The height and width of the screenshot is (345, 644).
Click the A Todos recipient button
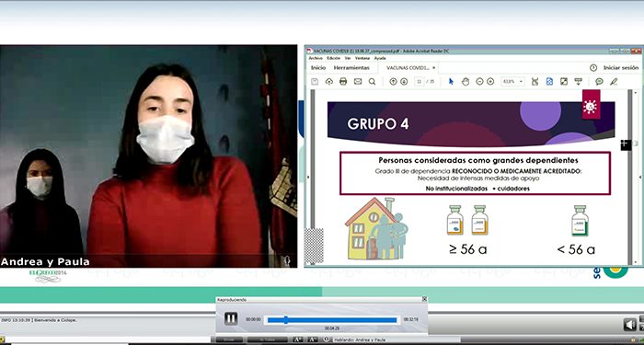[267, 340]
